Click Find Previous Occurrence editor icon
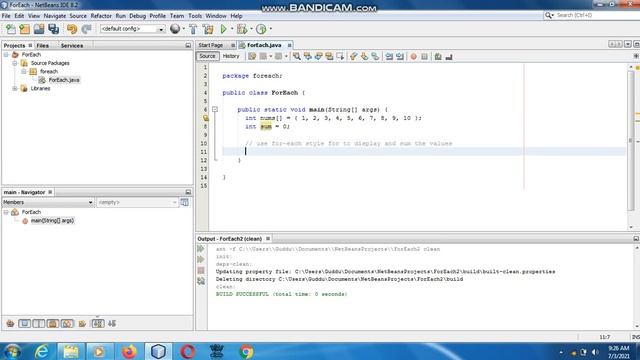 coord(307,56)
